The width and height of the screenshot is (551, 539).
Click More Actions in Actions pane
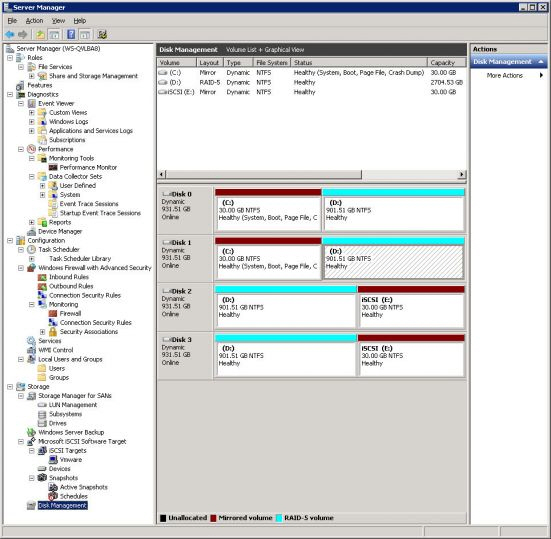click(505, 76)
